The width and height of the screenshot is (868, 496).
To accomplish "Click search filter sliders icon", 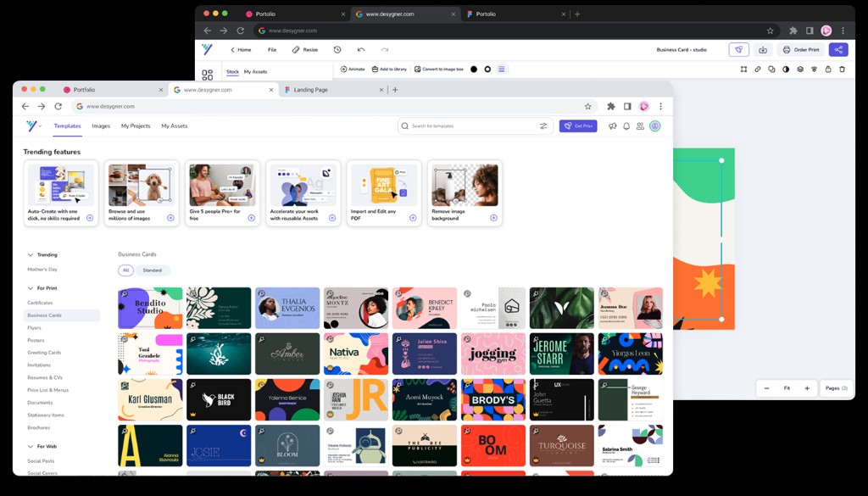I will 543,126.
